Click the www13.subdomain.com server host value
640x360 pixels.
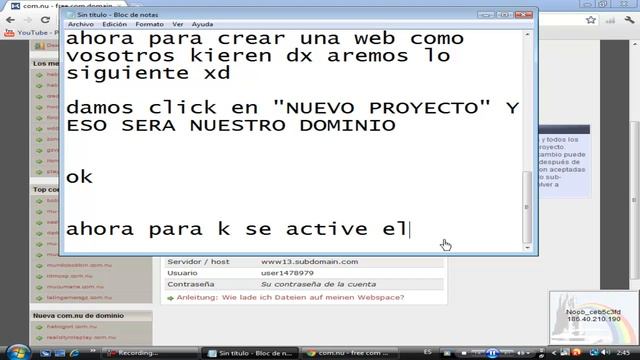coord(309,262)
